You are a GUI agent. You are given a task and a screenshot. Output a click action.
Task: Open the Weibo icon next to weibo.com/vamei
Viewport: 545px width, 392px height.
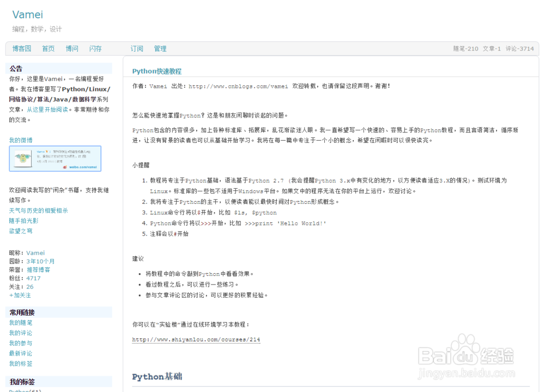65,167
